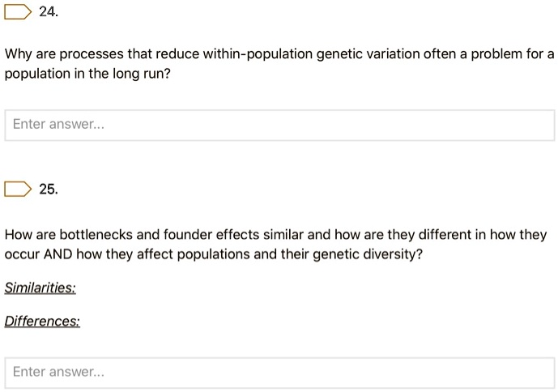The height and width of the screenshot is (392, 558).
Task: Flag question 25 with the bookmark icon
Action: pos(18,189)
